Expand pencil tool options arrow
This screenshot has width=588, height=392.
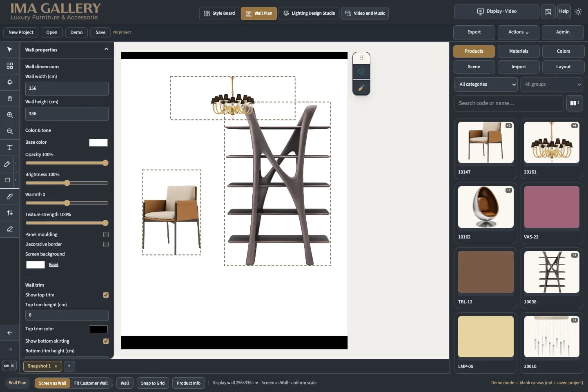(16, 164)
